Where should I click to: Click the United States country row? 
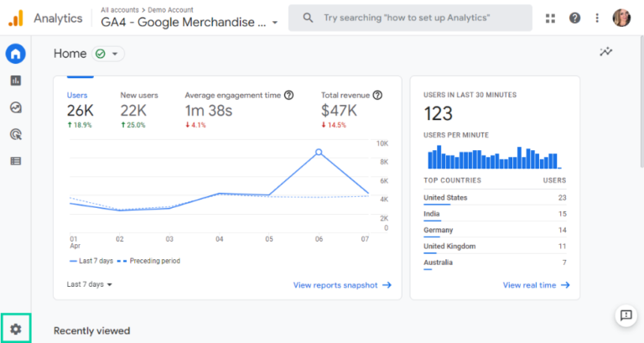tap(495, 198)
